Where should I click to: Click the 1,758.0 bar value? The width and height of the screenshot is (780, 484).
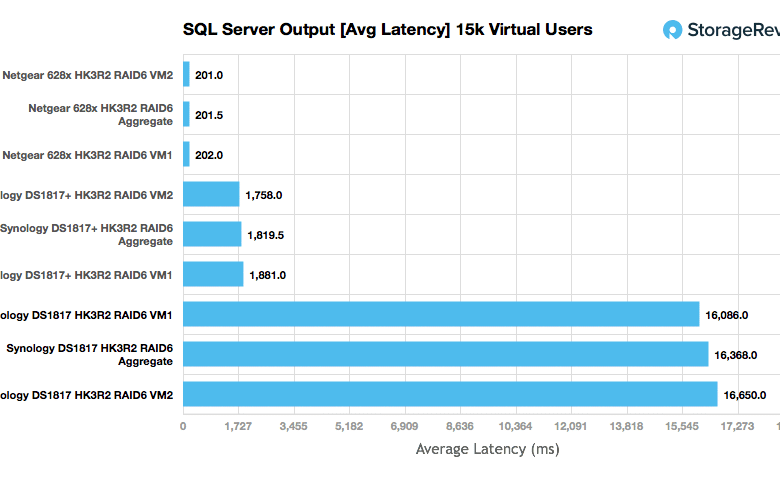[x=264, y=195]
